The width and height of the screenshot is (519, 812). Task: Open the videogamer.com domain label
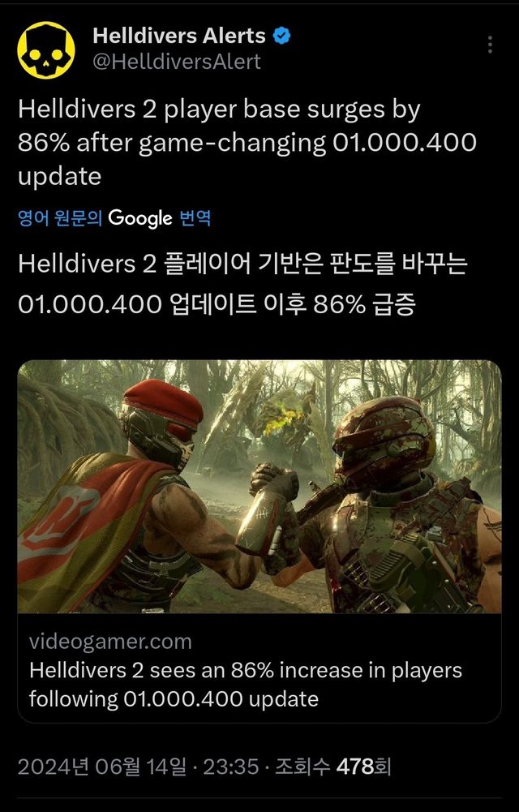click(110, 642)
